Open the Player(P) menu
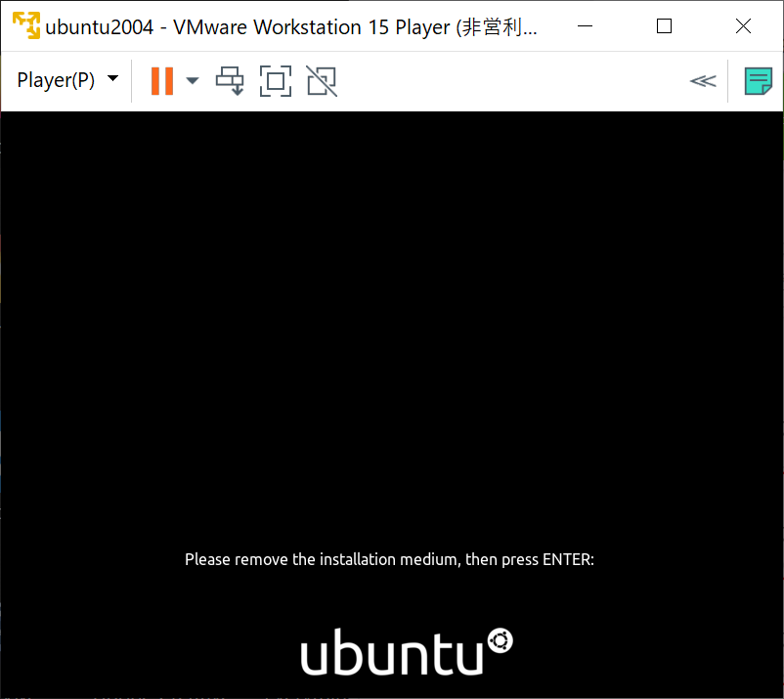Viewport: 784px width, 699px height. 67,80
